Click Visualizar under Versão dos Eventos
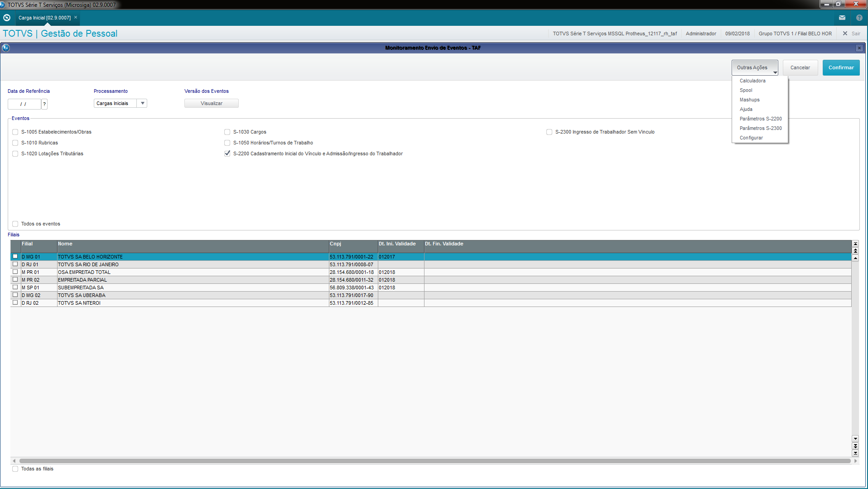The image size is (868, 489). (x=212, y=103)
